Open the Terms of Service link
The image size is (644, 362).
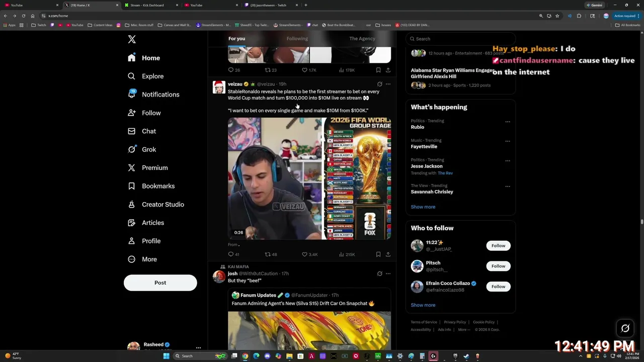click(x=424, y=322)
